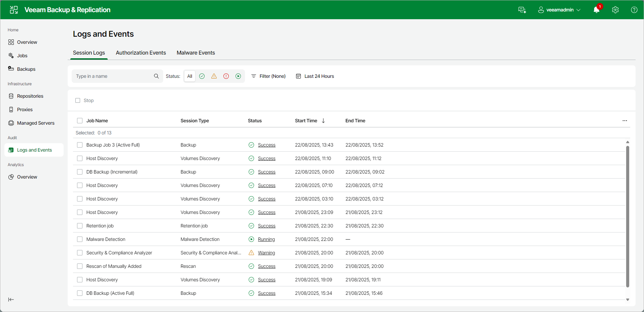
Task: Open the Last 24 Hours time range selector
Action: [315, 76]
